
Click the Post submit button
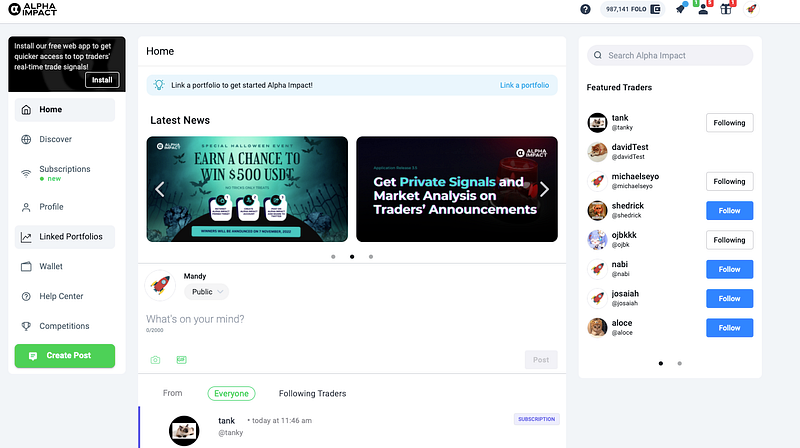point(541,360)
